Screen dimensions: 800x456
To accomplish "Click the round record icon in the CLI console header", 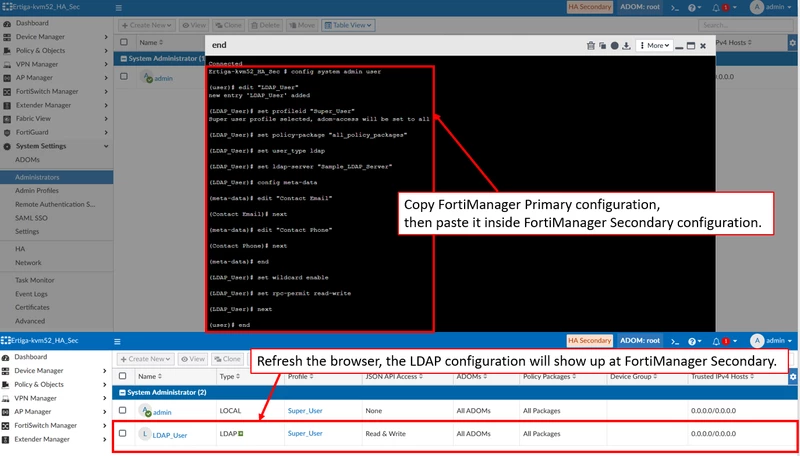I will [614, 45].
